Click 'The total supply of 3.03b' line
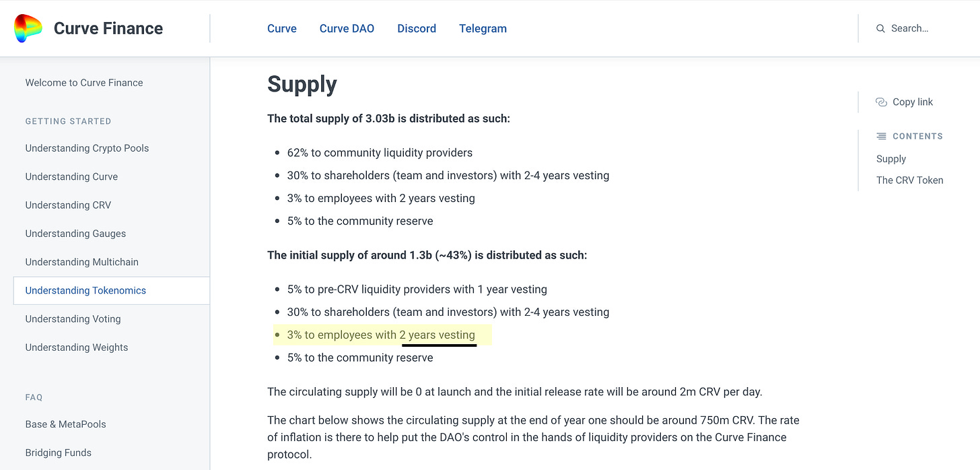The height and width of the screenshot is (470, 980). click(x=388, y=119)
